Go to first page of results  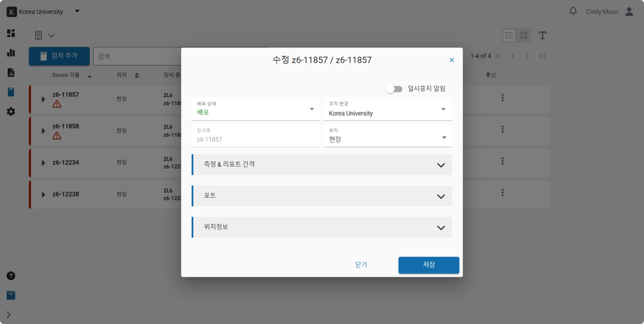click(498, 56)
